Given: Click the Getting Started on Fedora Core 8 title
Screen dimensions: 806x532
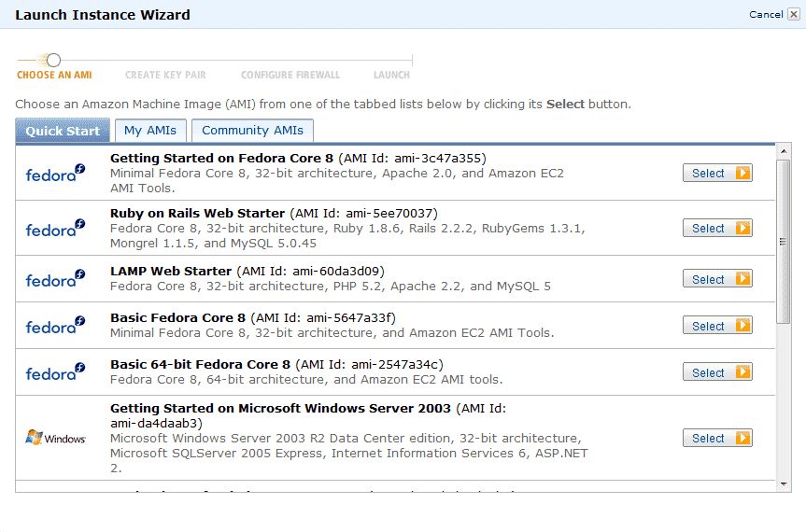Looking at the screenshot, I should pos(221,158).
